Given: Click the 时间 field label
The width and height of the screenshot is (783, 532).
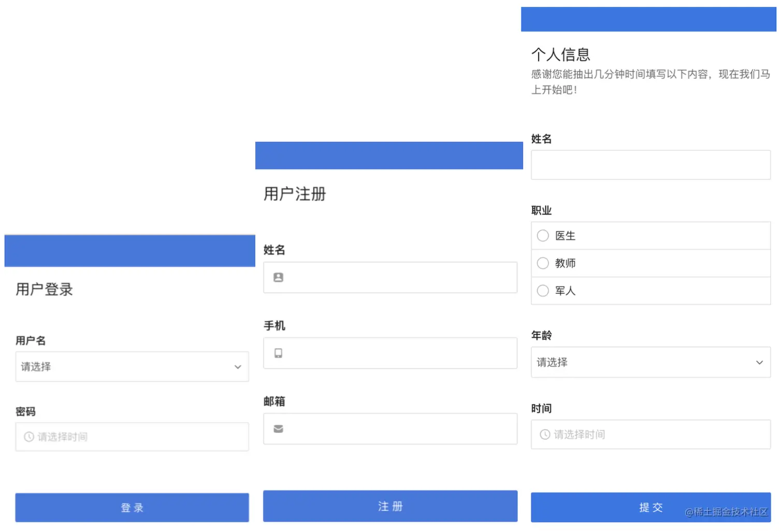Looking at the screenshot, I should tap(542, 408).
